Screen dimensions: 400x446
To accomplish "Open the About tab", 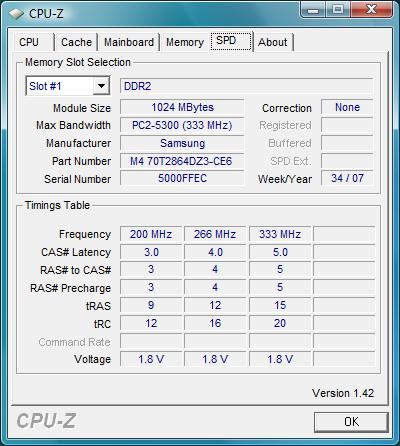I will click(273, 42).
